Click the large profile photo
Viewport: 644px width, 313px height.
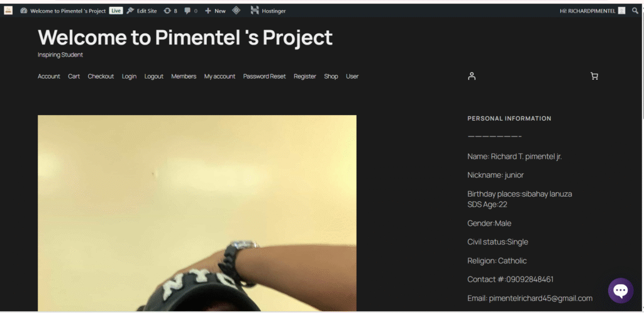pos(197,212)
